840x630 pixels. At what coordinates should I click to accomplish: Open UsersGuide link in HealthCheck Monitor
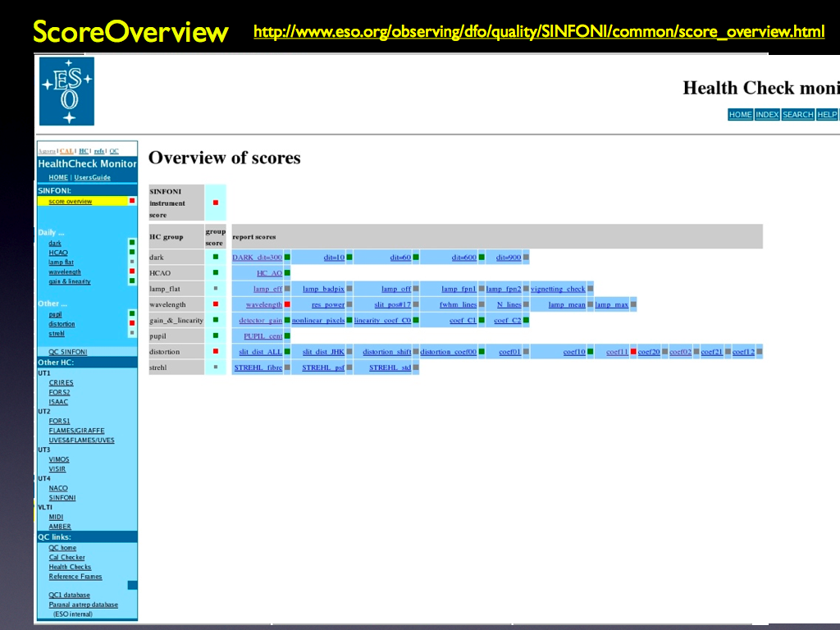pyautogui.click(x=92, y=177)
